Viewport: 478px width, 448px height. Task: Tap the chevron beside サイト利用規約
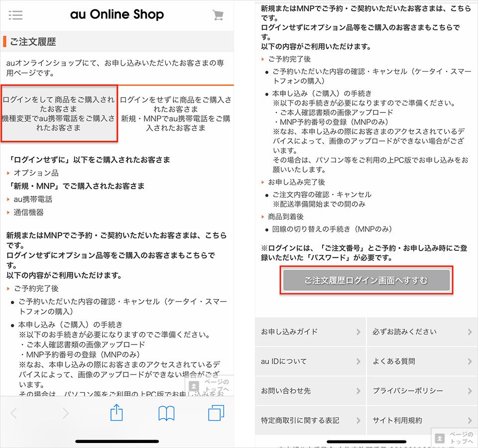tap(470, 421)
